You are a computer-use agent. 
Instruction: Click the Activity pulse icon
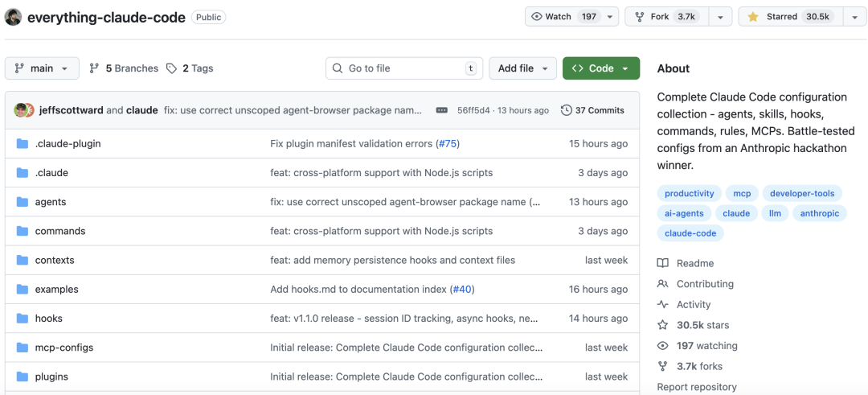point(663,305)
